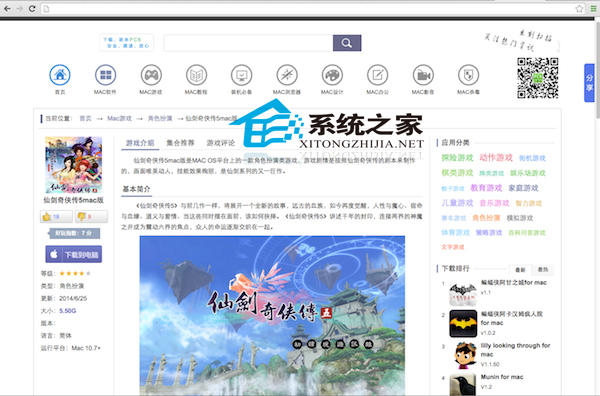
Task: Click the search magnifier button
Action: click(x=347, y=43)
